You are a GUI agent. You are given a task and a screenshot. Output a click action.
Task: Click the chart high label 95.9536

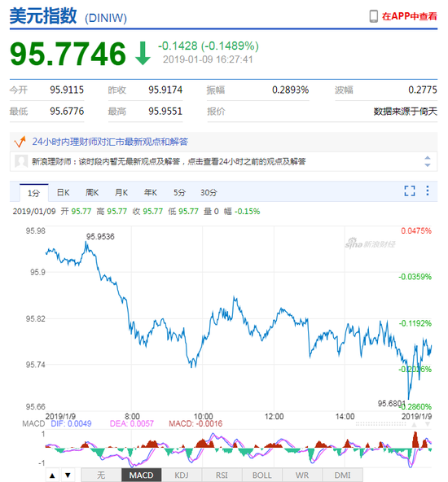tap(100, 237)
